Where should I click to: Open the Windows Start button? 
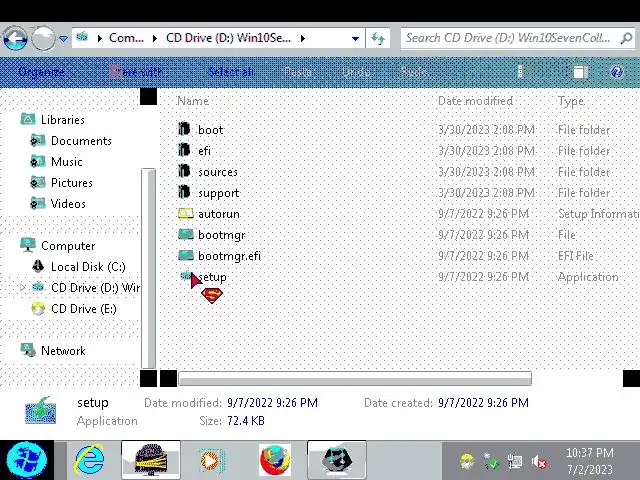pyautogui.click(x=26, y=460)
